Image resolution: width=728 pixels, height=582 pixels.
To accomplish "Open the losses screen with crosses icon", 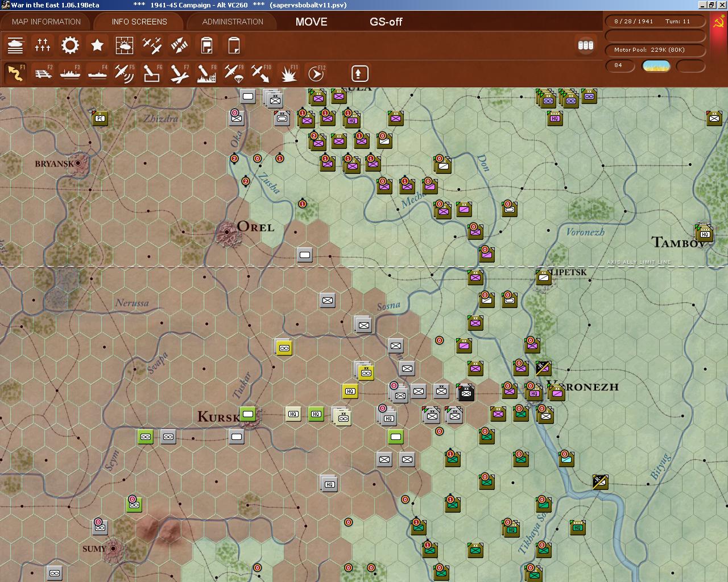I will pyautogui.click(x=43, y=45).
